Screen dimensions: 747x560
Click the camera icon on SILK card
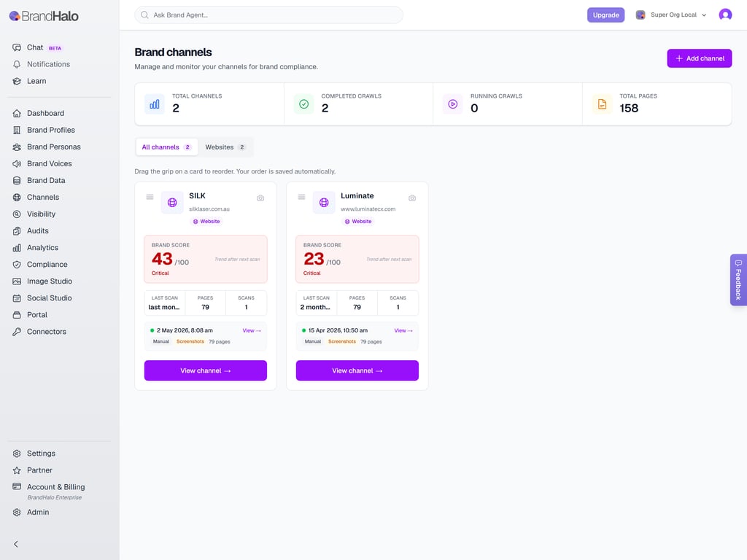pyautogui.click(x=260, y=198)
